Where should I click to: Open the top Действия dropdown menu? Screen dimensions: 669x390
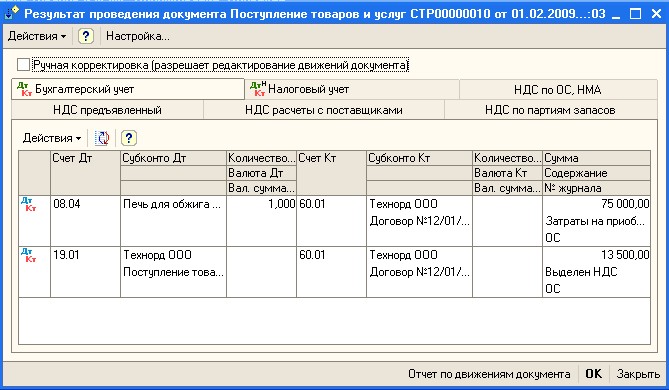click(x=37, y=36)
